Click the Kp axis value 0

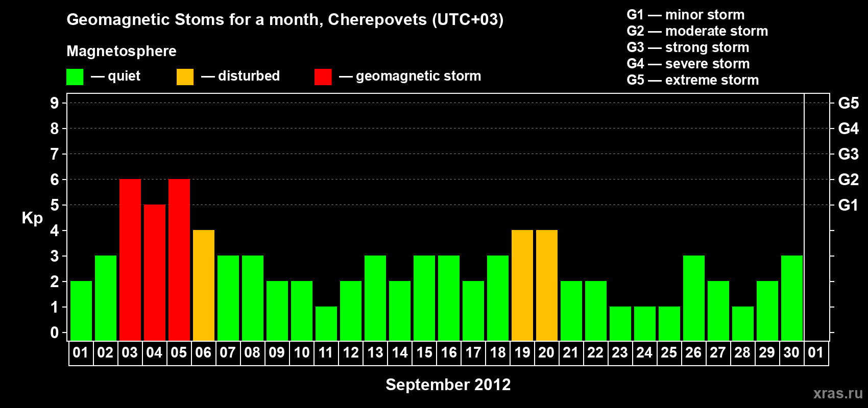[55, 333]
